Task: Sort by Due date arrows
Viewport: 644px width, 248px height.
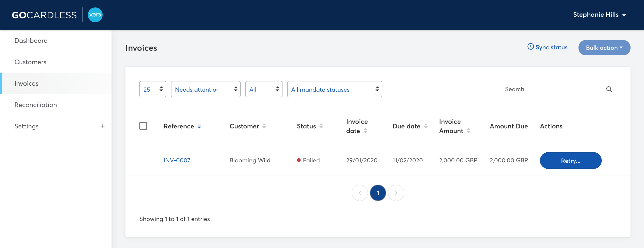Action: tap(426, 126)
